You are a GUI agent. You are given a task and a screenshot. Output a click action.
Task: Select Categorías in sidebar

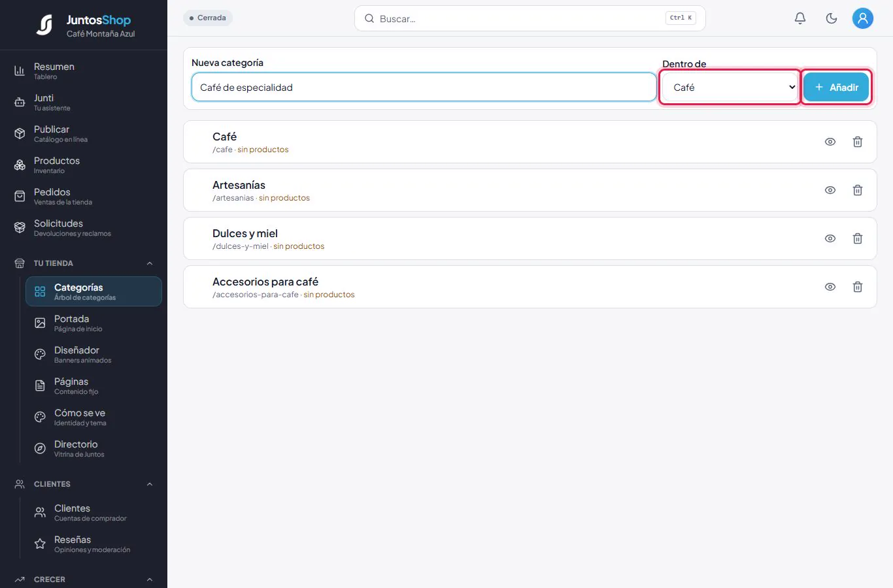93,291
